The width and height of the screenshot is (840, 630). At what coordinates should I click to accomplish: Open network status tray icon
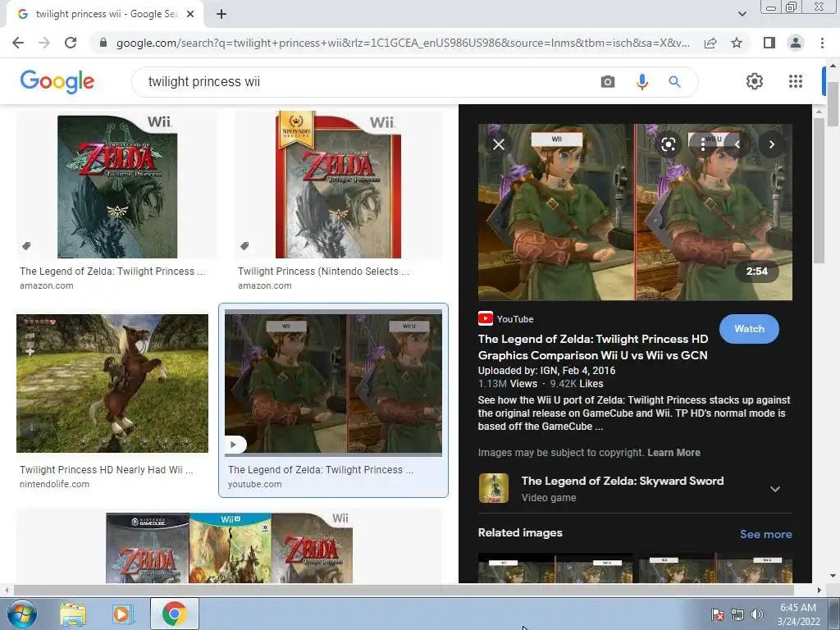click(737, 614)
